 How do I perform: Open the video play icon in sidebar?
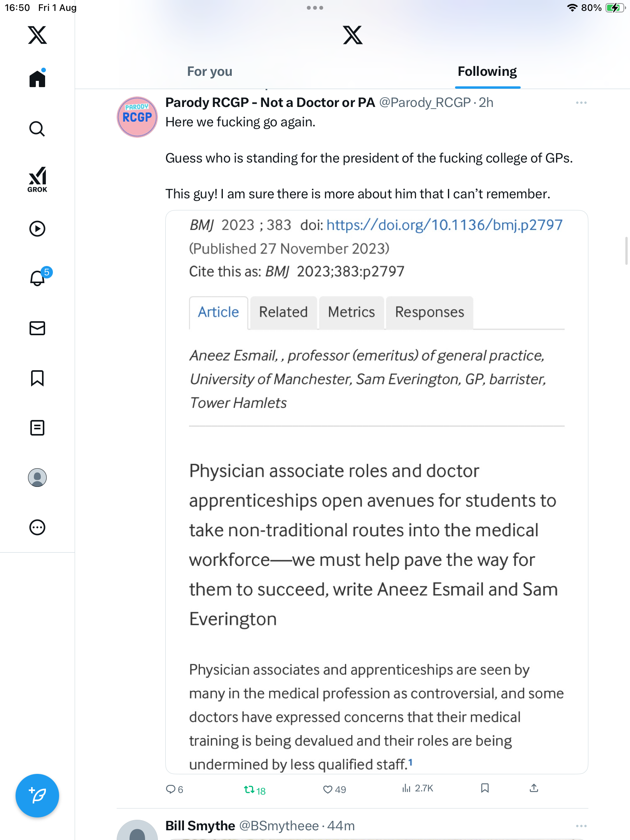pyautogui.click(x=37, y=229)
